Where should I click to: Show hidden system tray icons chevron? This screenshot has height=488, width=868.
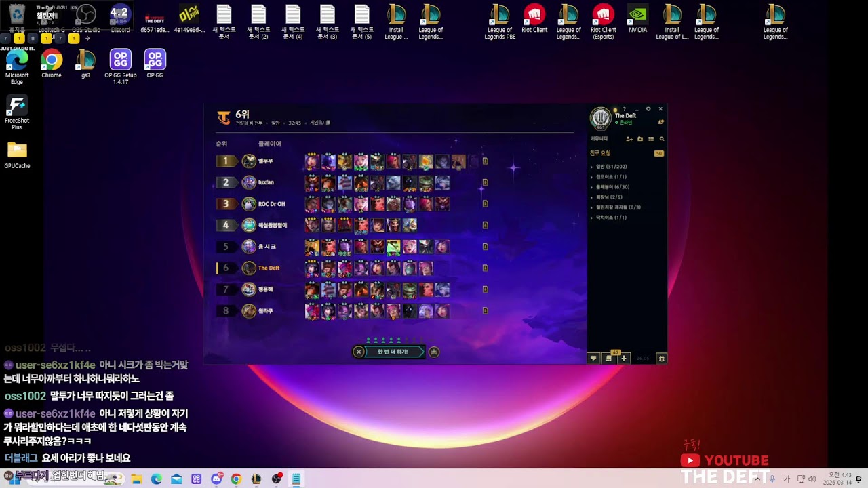click(758, 479)
